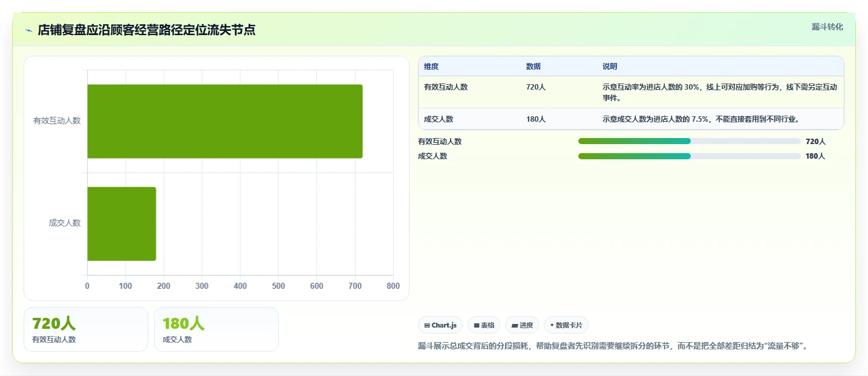
Task: Click the 成交人数 y-axis label
Action: coord(65,223)
